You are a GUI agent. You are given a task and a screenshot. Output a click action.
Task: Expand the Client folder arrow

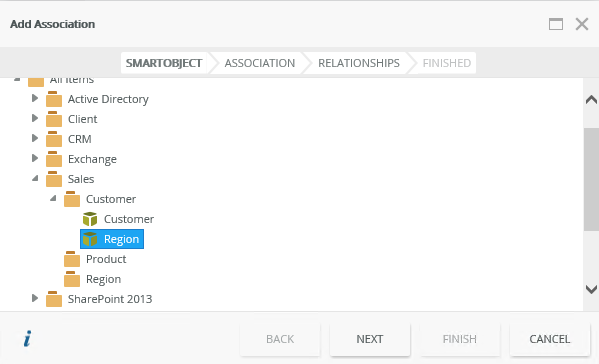[35, 118]
